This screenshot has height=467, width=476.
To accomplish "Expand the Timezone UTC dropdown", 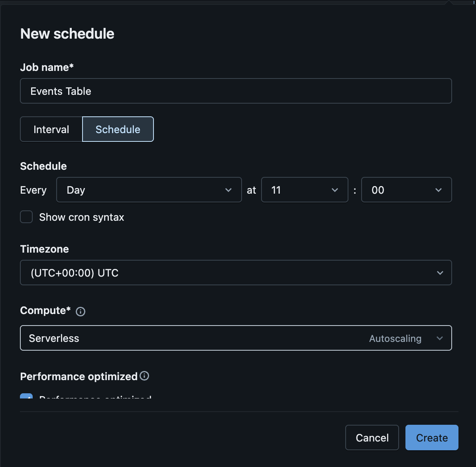I will [x=236, y=273].
